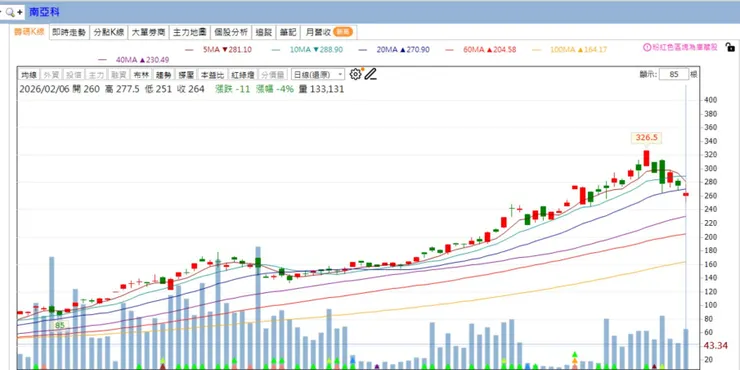Click the 南亞科 stock name
Image resolution: width=740 pixels, height=370 pixels.
coord(44,12)
